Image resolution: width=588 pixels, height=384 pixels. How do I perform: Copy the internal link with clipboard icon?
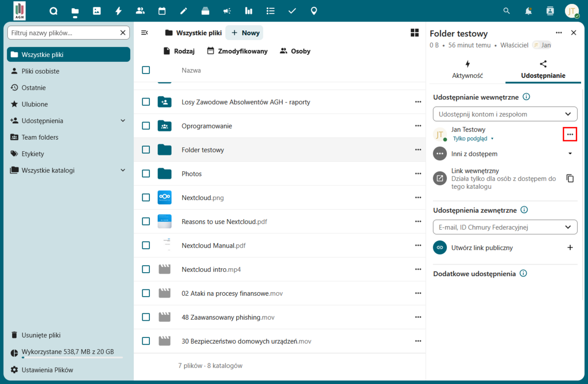coord(570,179)
